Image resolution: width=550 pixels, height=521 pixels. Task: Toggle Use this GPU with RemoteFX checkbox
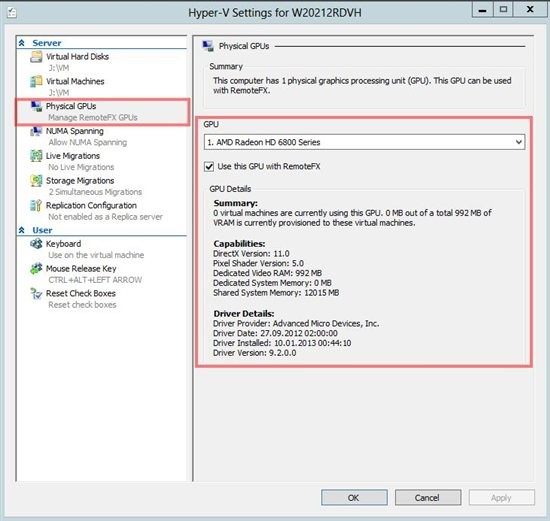pyautogui.click(x=209, y=166)
